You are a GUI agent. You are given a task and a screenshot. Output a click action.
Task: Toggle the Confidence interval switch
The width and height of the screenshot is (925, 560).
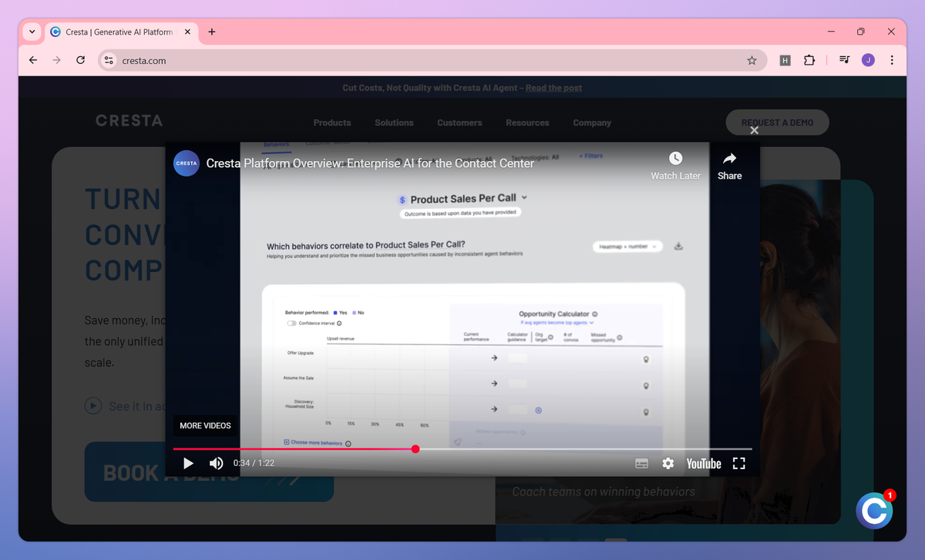click(x=292, y=324)
